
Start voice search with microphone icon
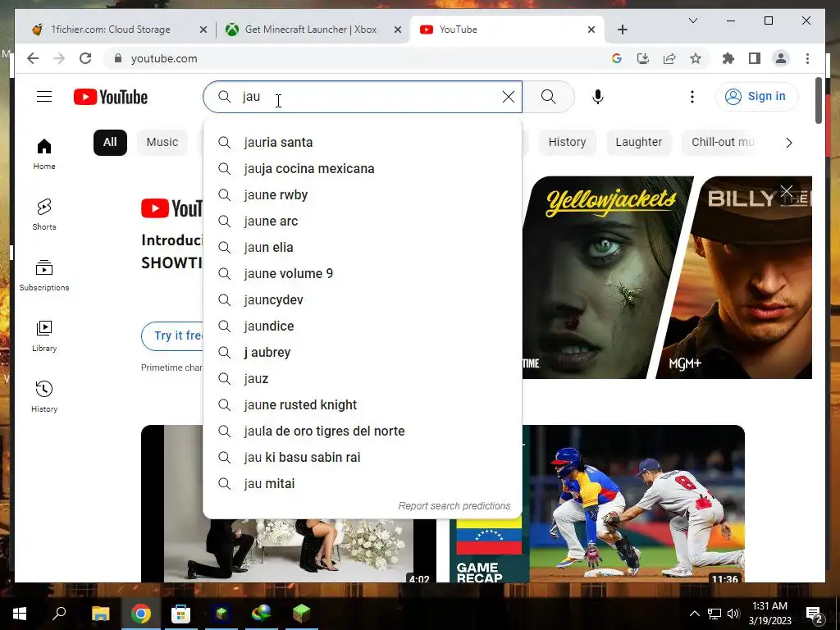pyautogui.click(x=598, y=97)
